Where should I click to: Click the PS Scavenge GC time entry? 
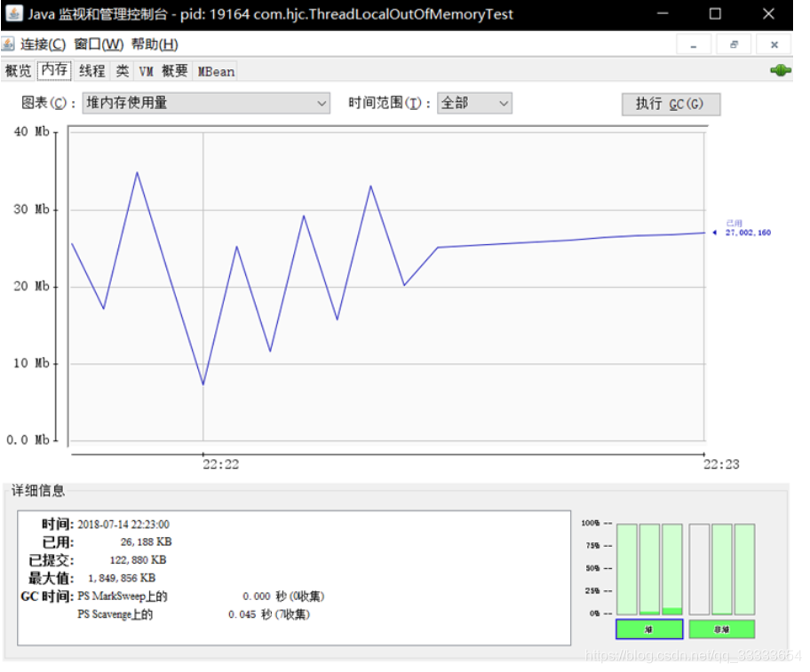[194, 614]
